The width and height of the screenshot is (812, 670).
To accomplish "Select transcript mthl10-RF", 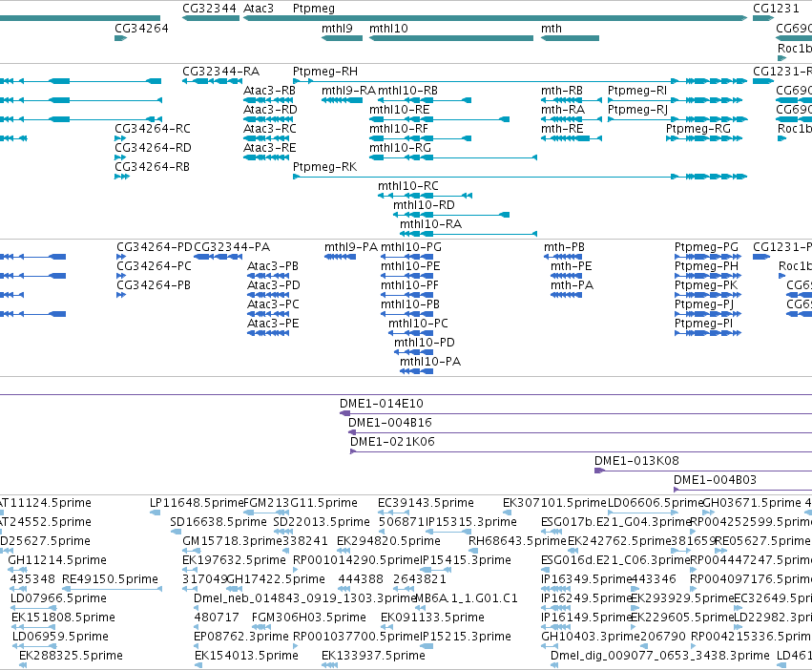I will pos(399,129).
